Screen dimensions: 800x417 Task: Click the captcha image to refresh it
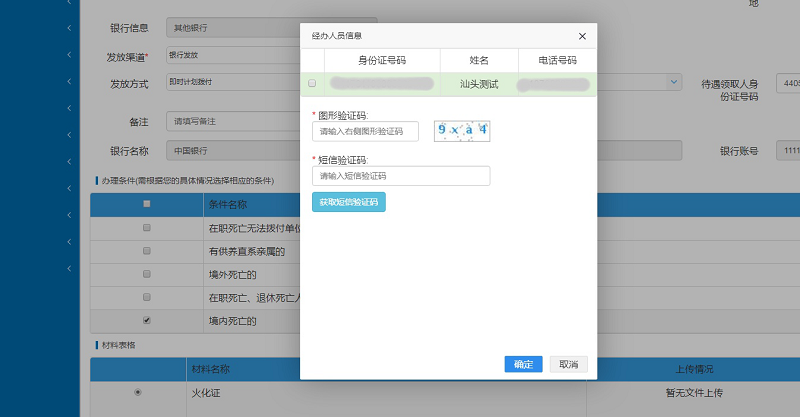(461, 130)
